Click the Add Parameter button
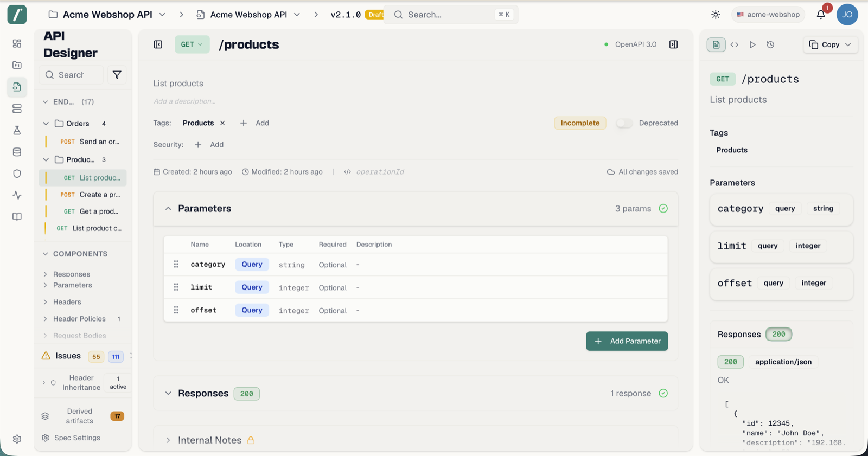 coord(627,341)
